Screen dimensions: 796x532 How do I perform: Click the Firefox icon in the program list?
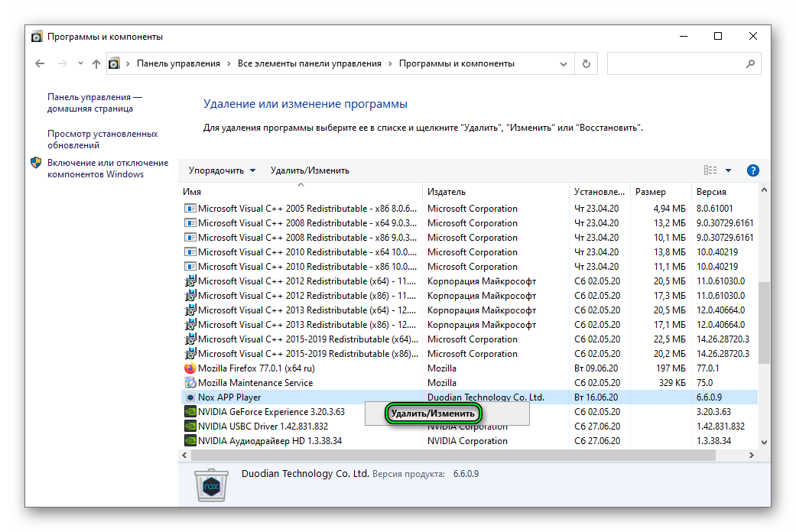pyautogui.click(x=190, y=368)
